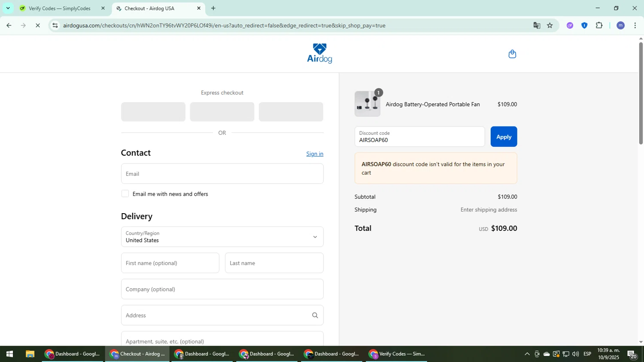Click the Discount code field with AIRSOAP60
Screen dimensions: 644x362
click(419, 137)
